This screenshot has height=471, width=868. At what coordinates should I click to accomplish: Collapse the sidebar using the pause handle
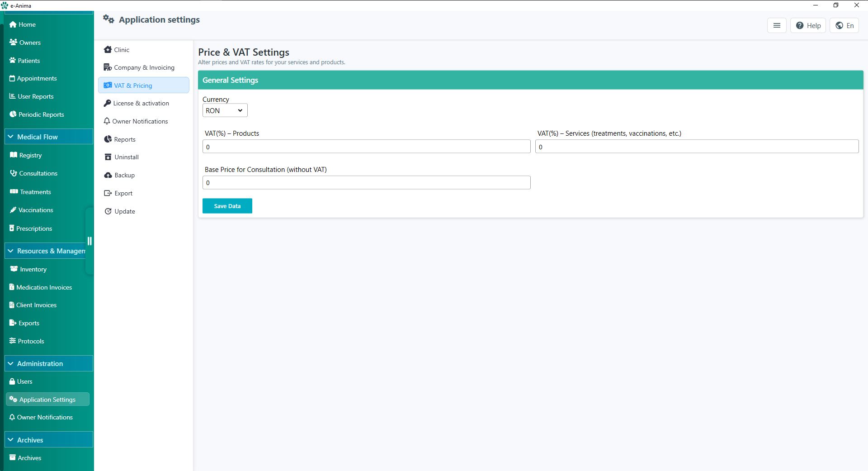tap(89, 240)
